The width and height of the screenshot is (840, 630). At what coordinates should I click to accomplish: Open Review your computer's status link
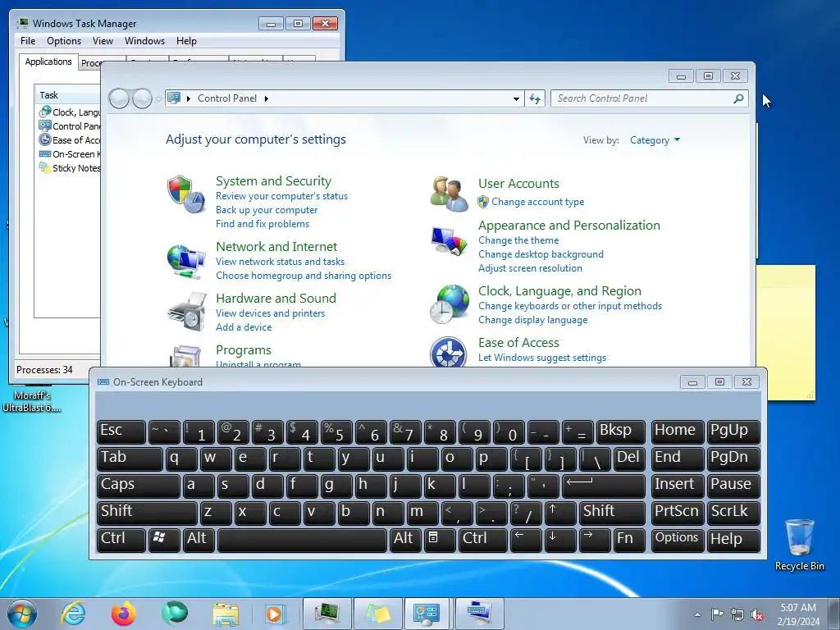click(282, 196)
